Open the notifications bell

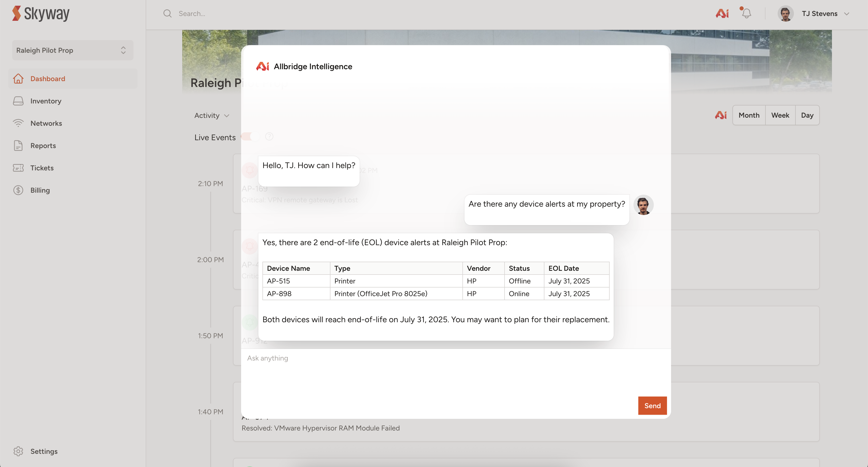point(746,13)
